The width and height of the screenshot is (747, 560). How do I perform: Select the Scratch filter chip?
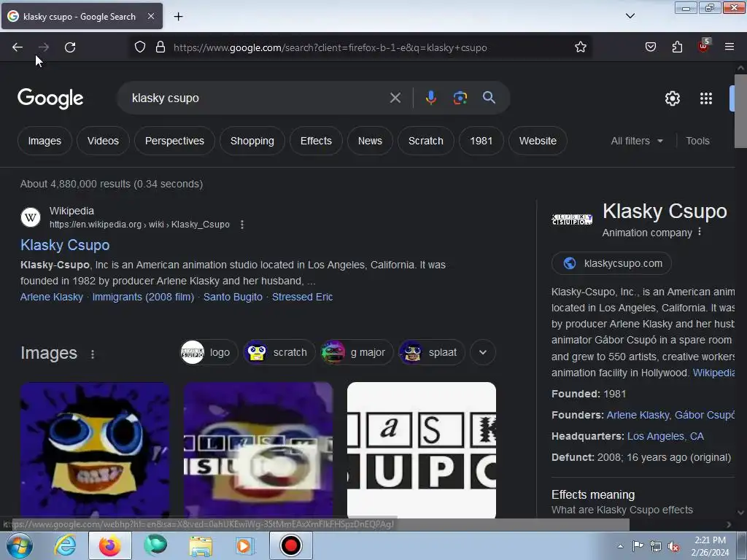click(426, 141)
